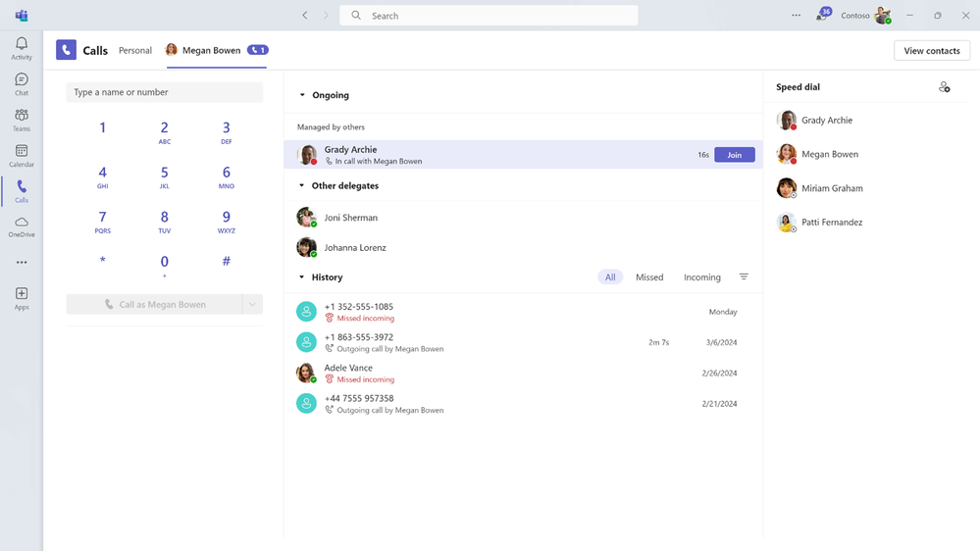980x551 pixels.
Task: Select delegate Johanna Lorenz name
Action: 355,247
